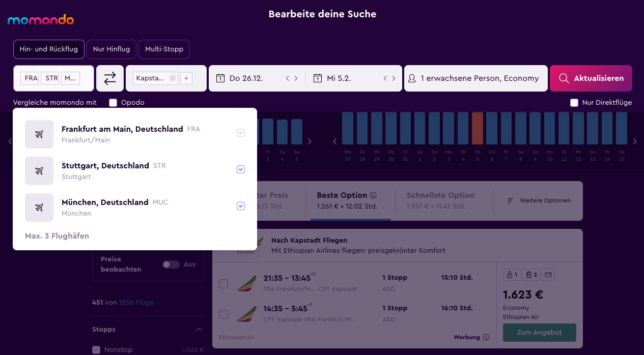Select Nur Hinflug trip type
The width and height of the screenshot is (644, 355).
111,49
